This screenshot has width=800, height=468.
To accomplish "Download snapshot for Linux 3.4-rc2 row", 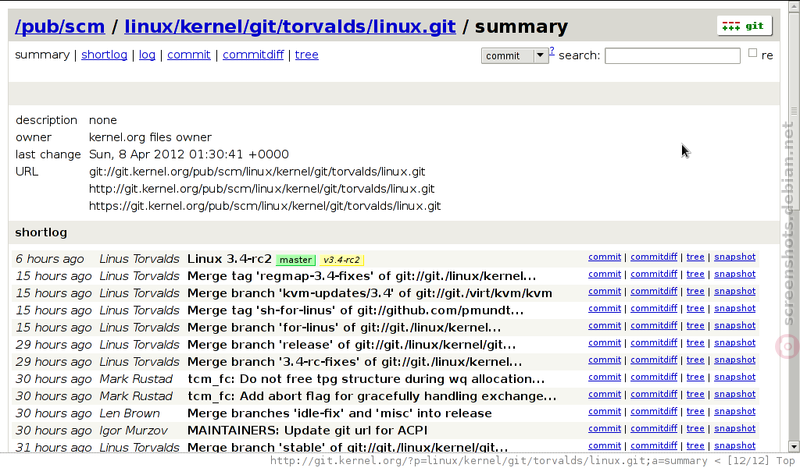I will tap(735, 257).
